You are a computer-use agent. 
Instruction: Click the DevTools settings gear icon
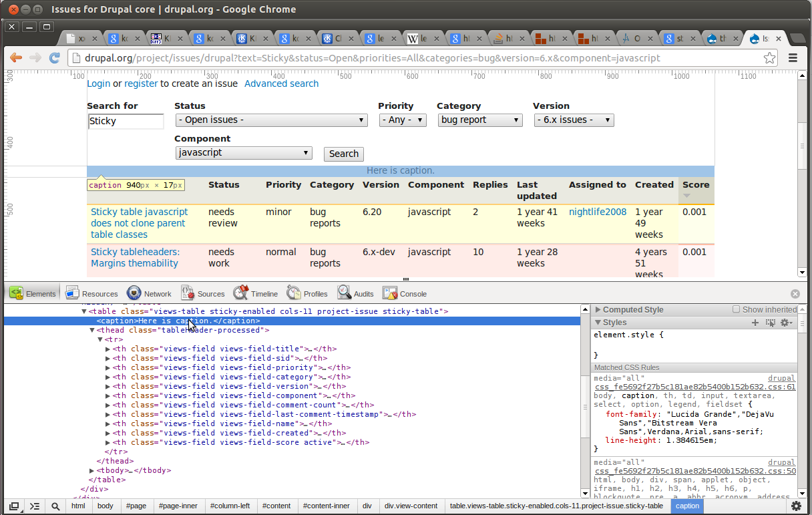click(796, 506)
